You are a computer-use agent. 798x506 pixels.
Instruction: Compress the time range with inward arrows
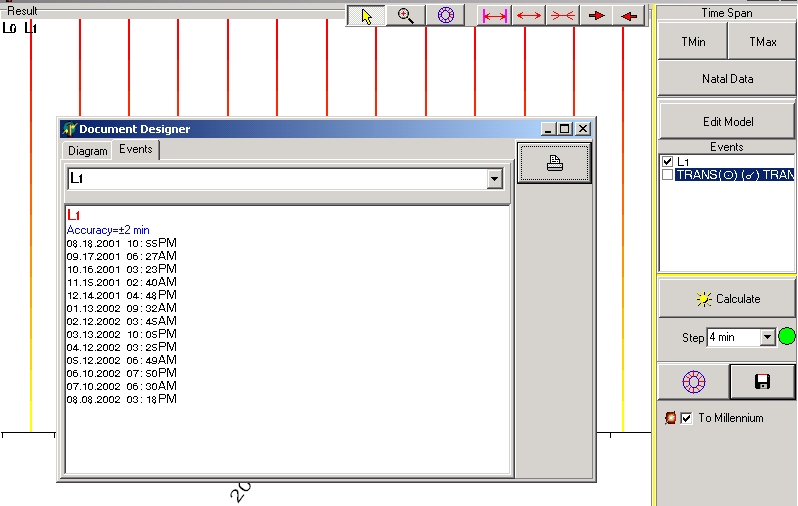point(562,16)
